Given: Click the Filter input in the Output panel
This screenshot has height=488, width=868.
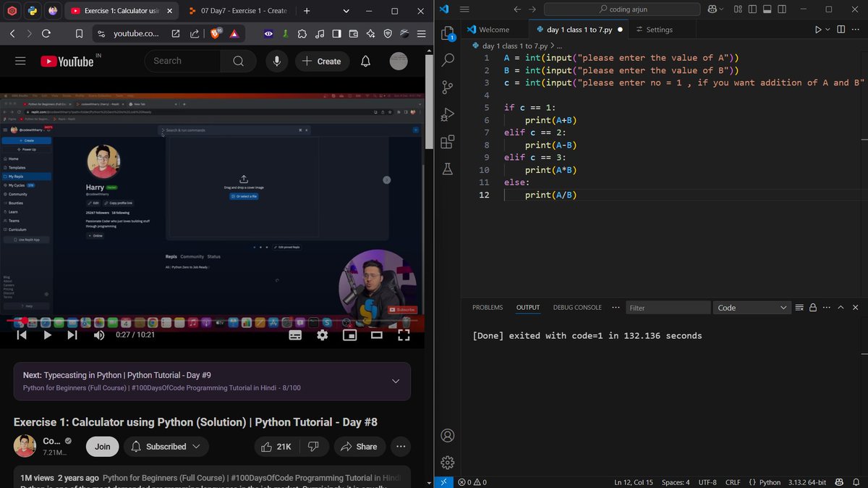Looking at the screenshot, I should coord(667,307).
